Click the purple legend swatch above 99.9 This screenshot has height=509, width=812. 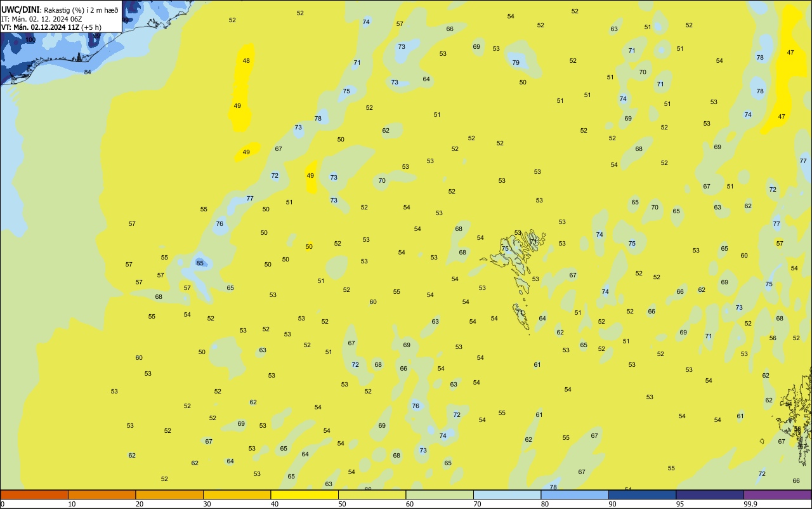point(777,494)
